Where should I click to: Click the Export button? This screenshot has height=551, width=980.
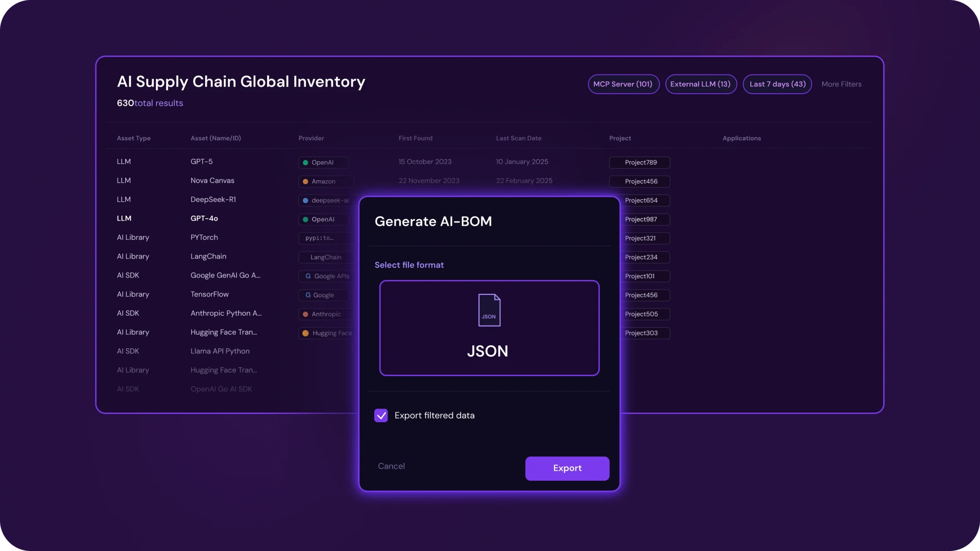pos(567,468)
